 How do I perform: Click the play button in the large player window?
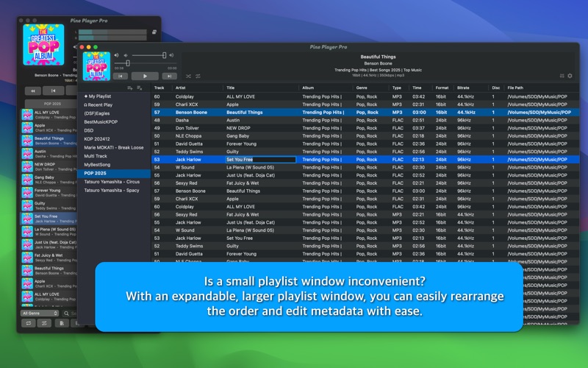145,77
